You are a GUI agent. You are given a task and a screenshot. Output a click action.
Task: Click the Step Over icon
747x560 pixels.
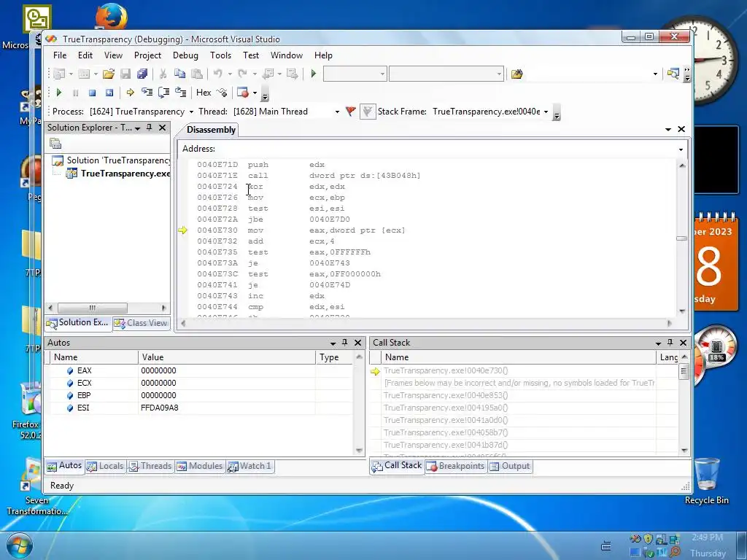[x=163, y=93]
